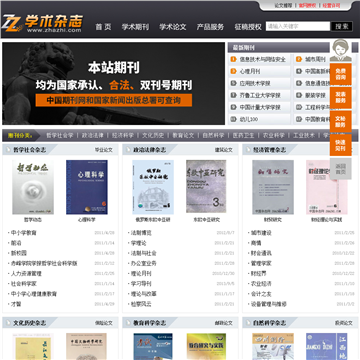Go to the 产品服务 navigation tab
This screenshot has height=360, width=360.
pos(210,27)
